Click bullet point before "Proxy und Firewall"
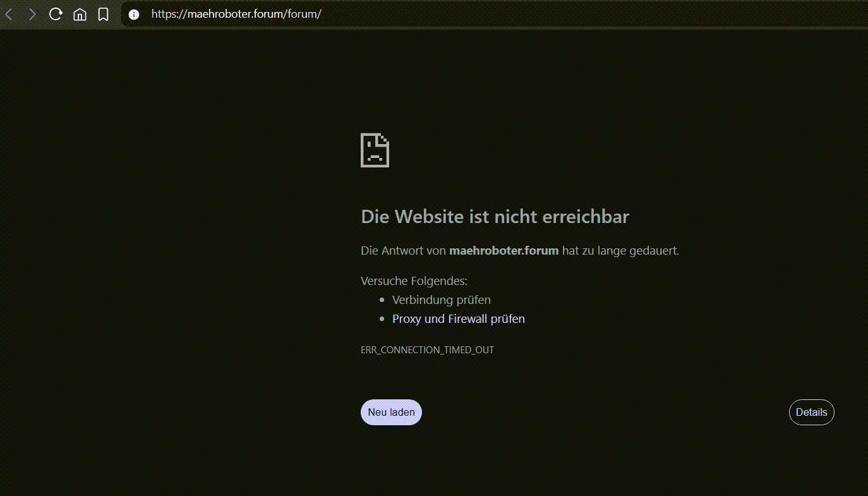The width and height of the screenshot is (868, 496). pyautogui.click(x=382, y=319)
